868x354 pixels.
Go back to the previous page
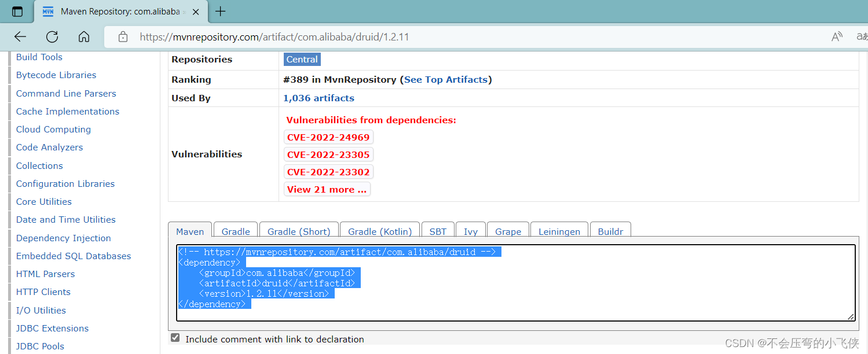point(20,37)
